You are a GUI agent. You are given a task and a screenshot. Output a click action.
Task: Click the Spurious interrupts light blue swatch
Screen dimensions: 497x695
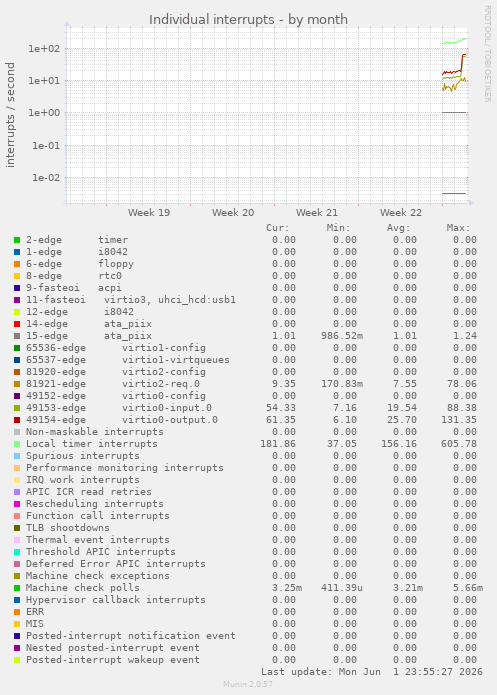pyautogui.click(x=17, y=456)
